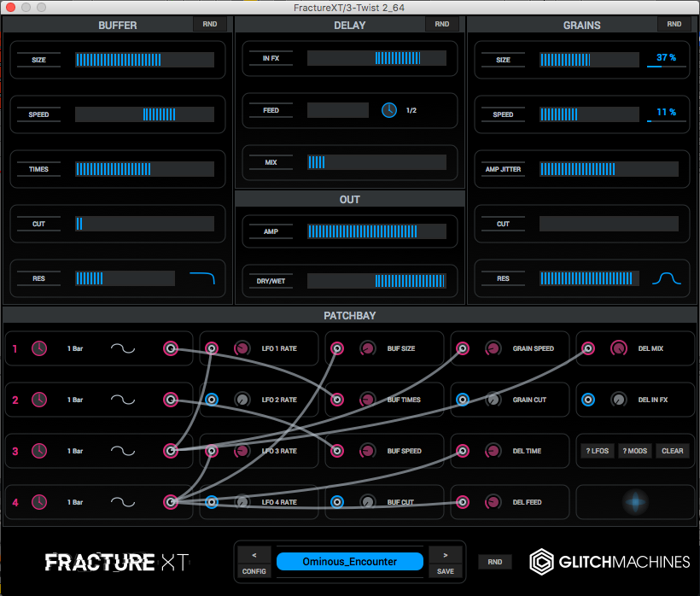Set the Out AMP slider
This screenshot has width=700, height=596.
tap(376, 231)
